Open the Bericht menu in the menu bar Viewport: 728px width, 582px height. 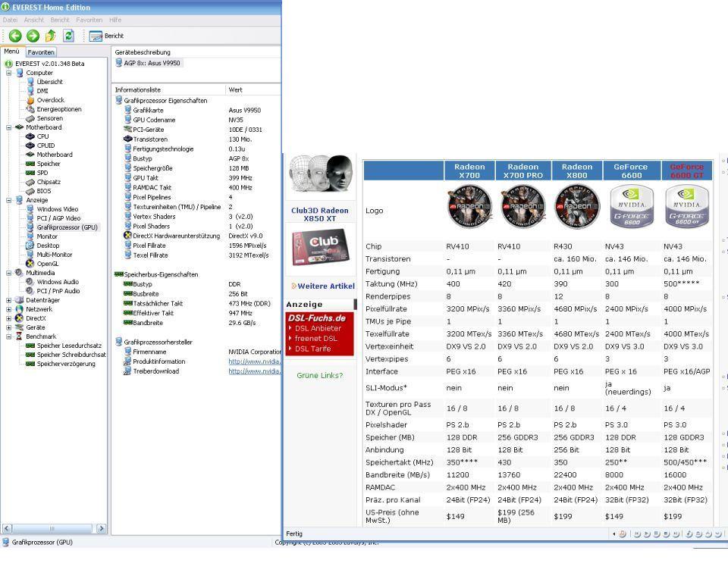pyautogui.click(x=60, y=20)
